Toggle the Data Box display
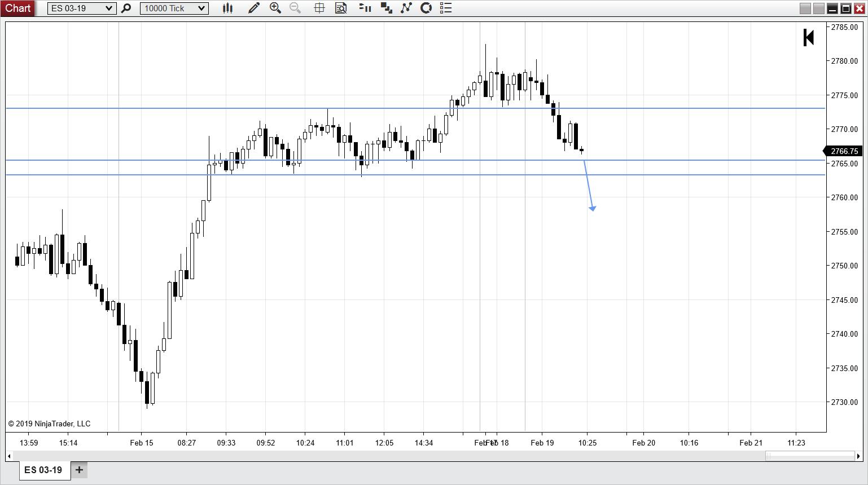This screenshot has width=868, height=485. click(x=341, y=8)
